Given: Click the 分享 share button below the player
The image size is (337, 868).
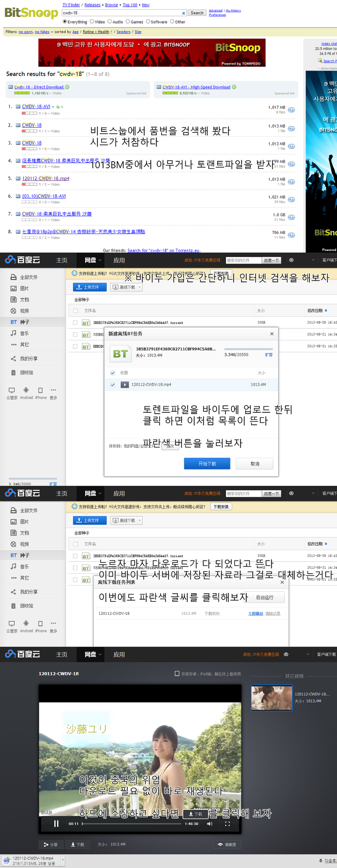Looking at the screenshot, I should pyautogui.click(x=51, y=845).
